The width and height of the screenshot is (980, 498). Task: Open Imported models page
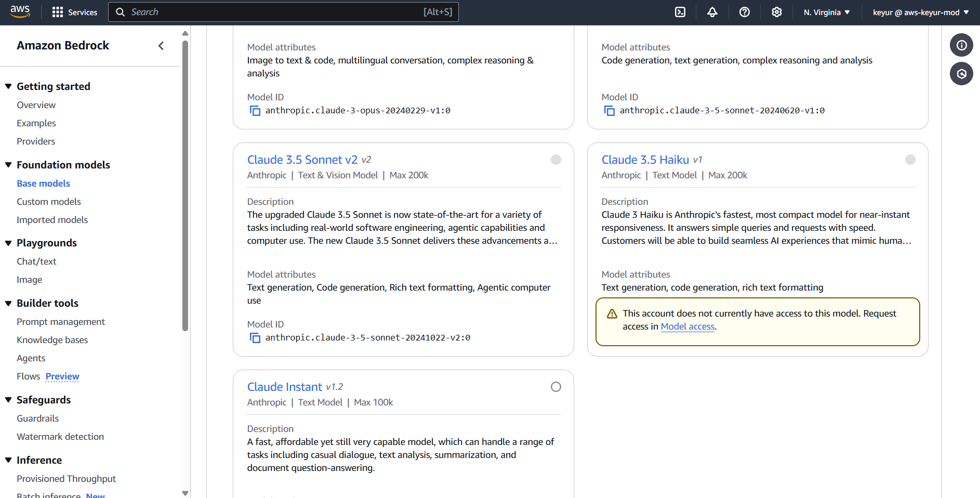click(x=52, y=220)
